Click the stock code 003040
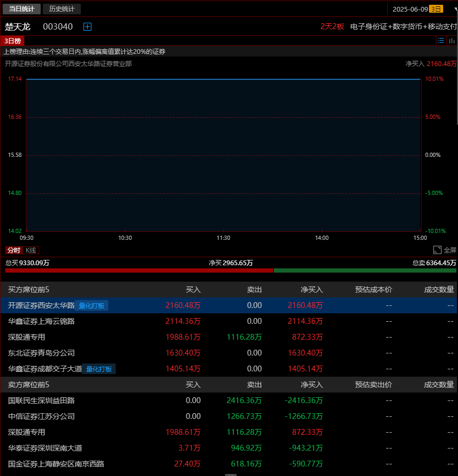This screenshot has height=476, width=458. tap(58, 27)
